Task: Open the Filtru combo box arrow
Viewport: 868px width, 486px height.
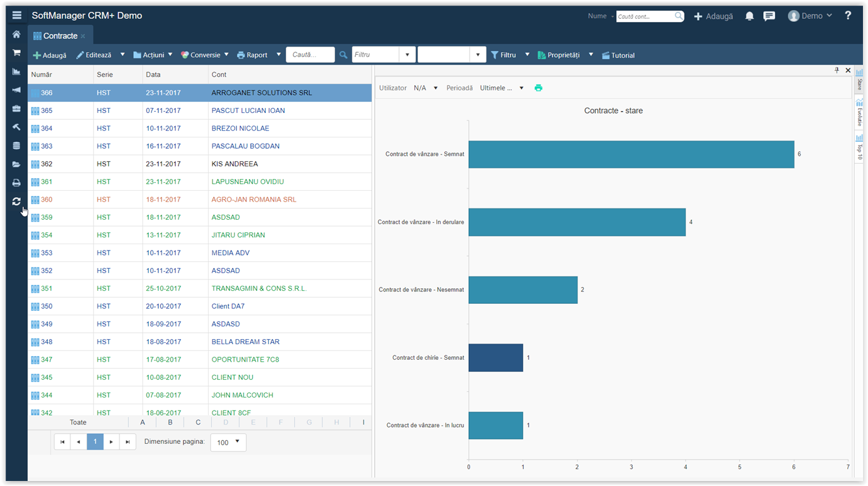Action: click(x=407, y=55)
